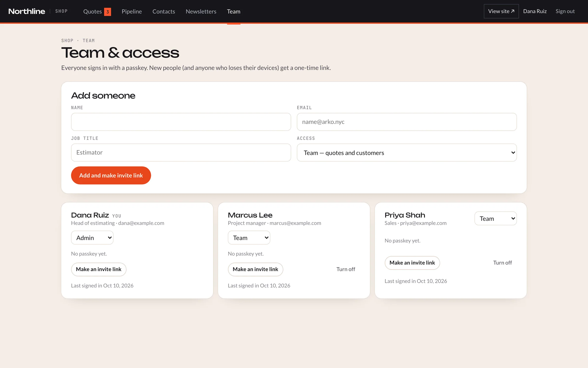Open Priya Shah's Team role dropdown

tap(496, 218)
